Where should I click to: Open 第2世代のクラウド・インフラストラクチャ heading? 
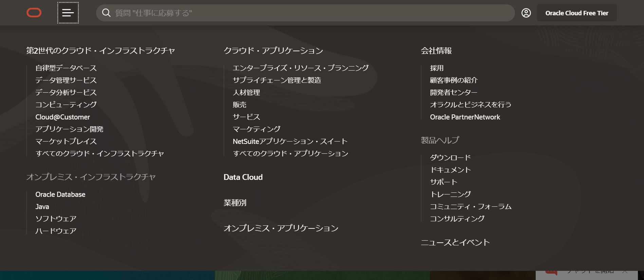(x=100, y=51)
